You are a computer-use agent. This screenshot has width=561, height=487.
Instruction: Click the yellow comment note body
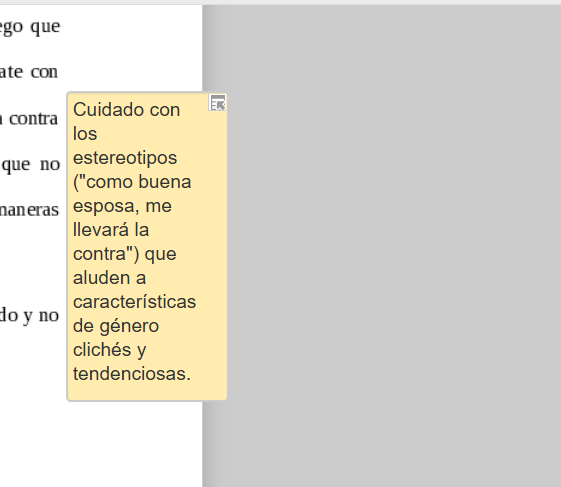pyautogui.click(x=147, y=246)
